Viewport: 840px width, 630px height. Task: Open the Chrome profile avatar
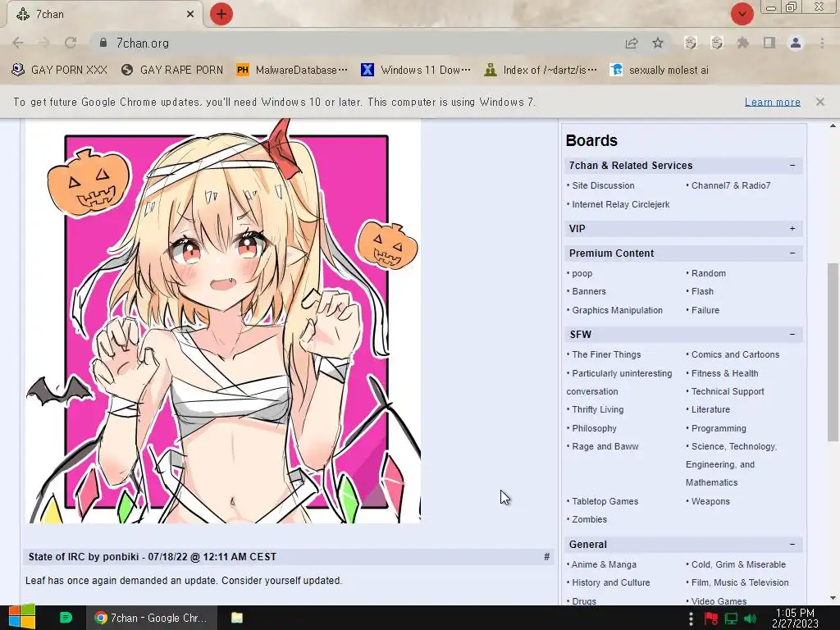(796, 43)
